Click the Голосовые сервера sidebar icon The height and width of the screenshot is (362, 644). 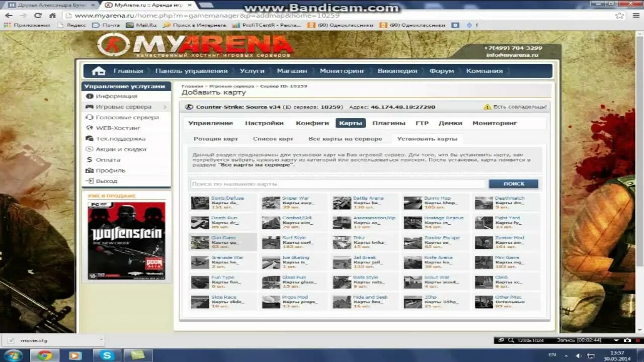tap(90, 117)
